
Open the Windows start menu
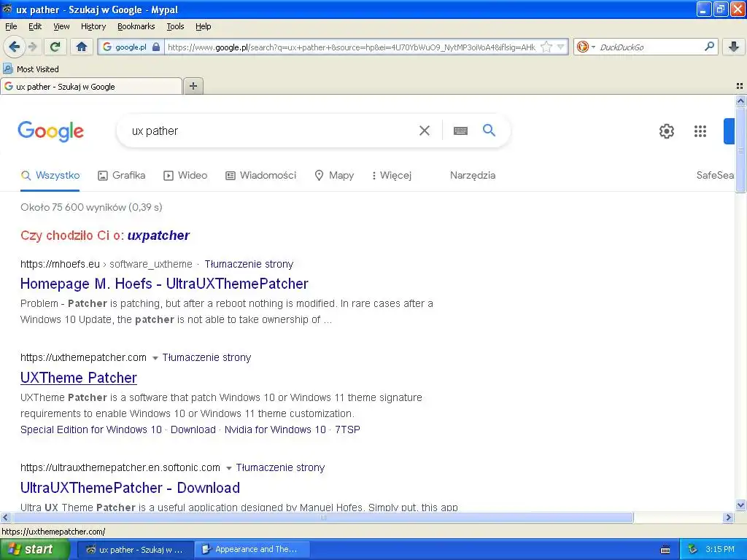coord(34,549)
